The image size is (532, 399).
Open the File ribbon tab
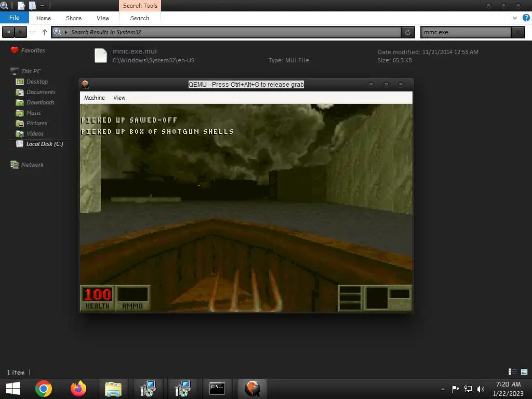coord(14,18)
